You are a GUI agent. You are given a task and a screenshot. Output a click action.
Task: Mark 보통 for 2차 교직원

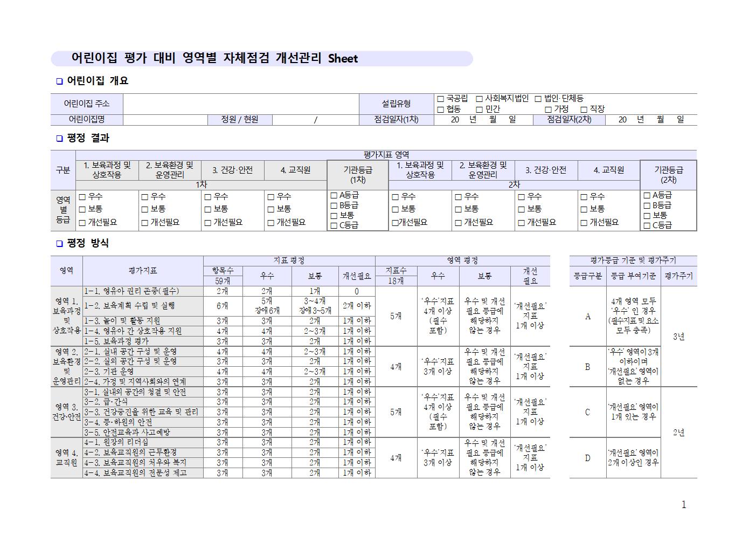click(x=584, y=209)
